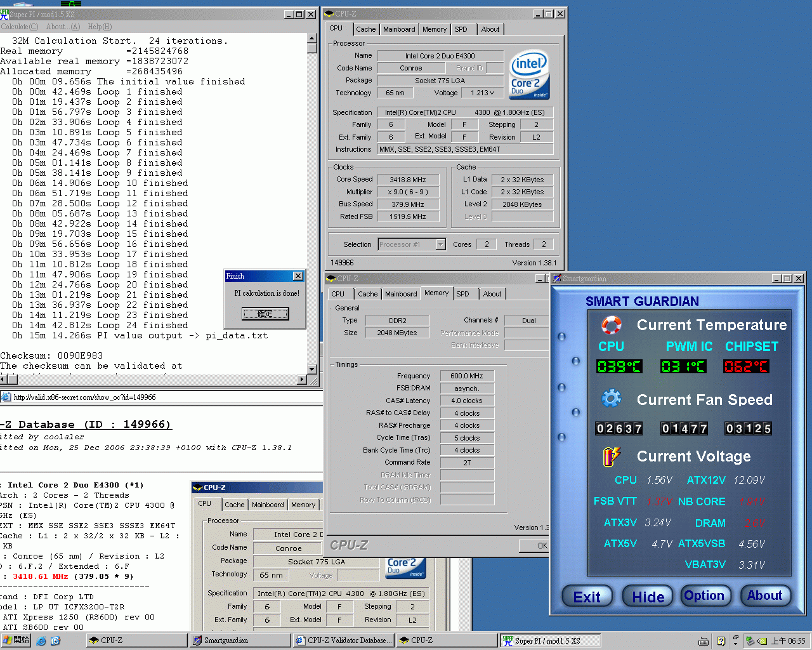Open the About menu in Super PI

(63, 27)
